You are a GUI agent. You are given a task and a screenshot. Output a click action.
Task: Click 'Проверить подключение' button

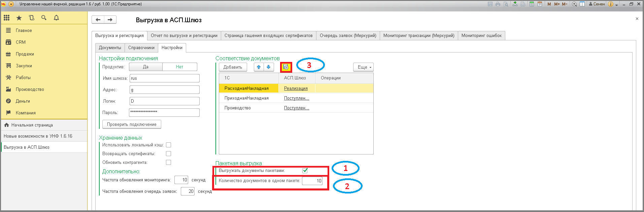coord(132,125)
